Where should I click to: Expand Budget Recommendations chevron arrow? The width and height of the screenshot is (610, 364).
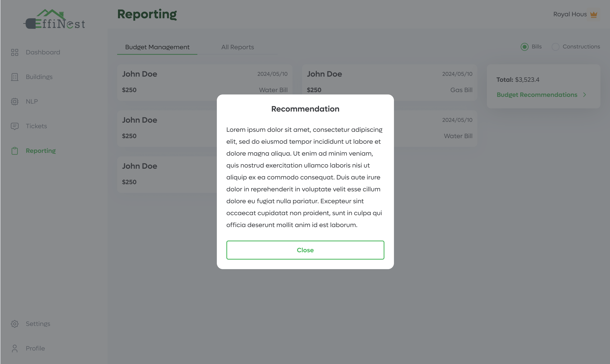(584, 95)
